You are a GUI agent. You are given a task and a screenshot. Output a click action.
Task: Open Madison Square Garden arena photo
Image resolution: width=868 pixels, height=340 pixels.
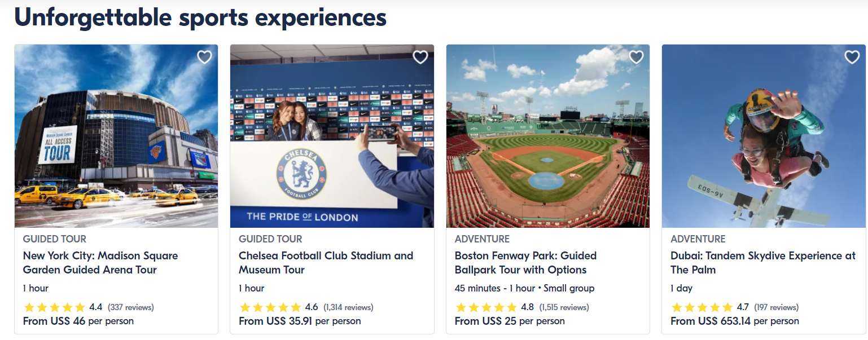pyautogui.click(x=116, y=136)
